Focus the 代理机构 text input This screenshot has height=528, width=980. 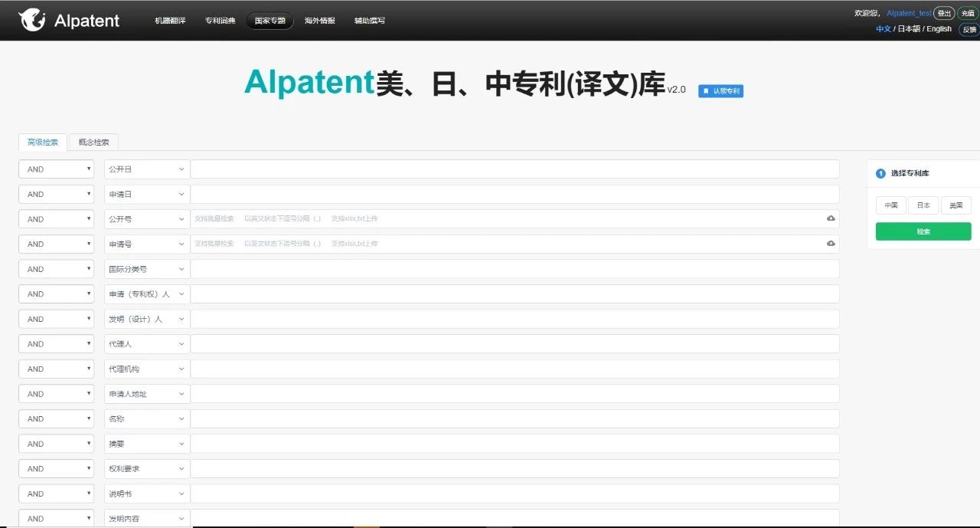514,369
